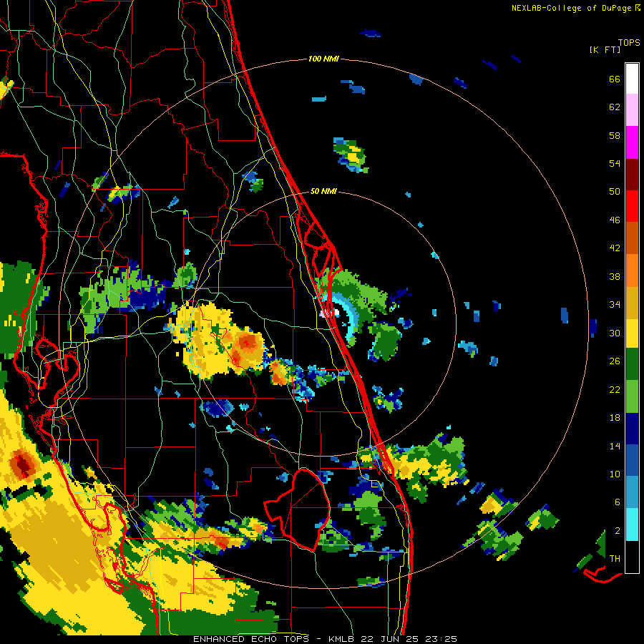Pick the light orange swatch in color scale

click(x=632, y=270)
